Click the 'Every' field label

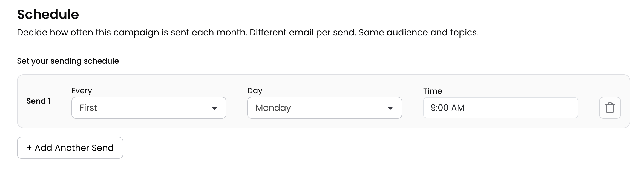tap(82, 90)
